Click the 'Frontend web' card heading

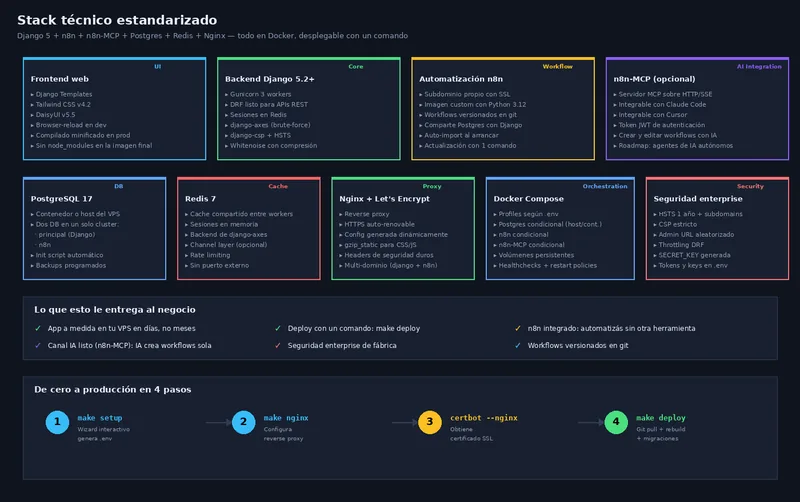(x=60, y=79)
